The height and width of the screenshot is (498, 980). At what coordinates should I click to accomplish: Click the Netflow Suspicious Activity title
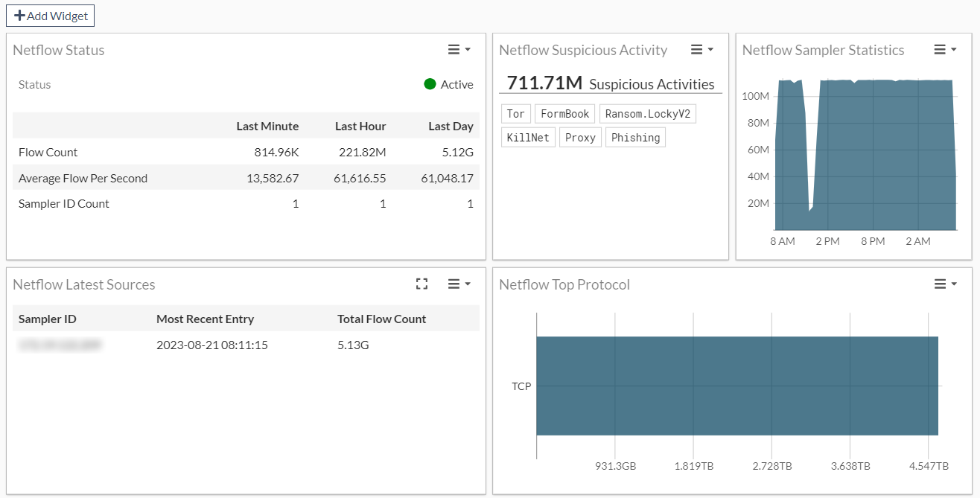click(x=584, y=50)
